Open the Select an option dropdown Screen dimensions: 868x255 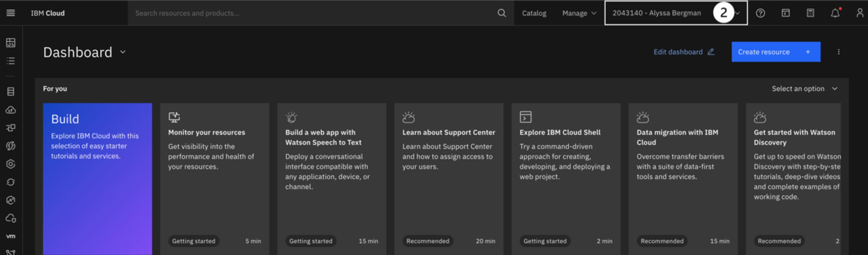coord(804,89)
